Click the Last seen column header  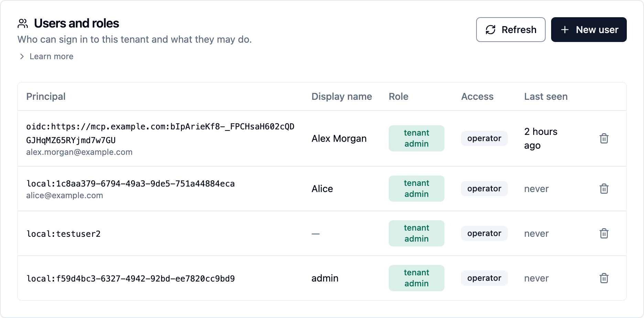546,96
